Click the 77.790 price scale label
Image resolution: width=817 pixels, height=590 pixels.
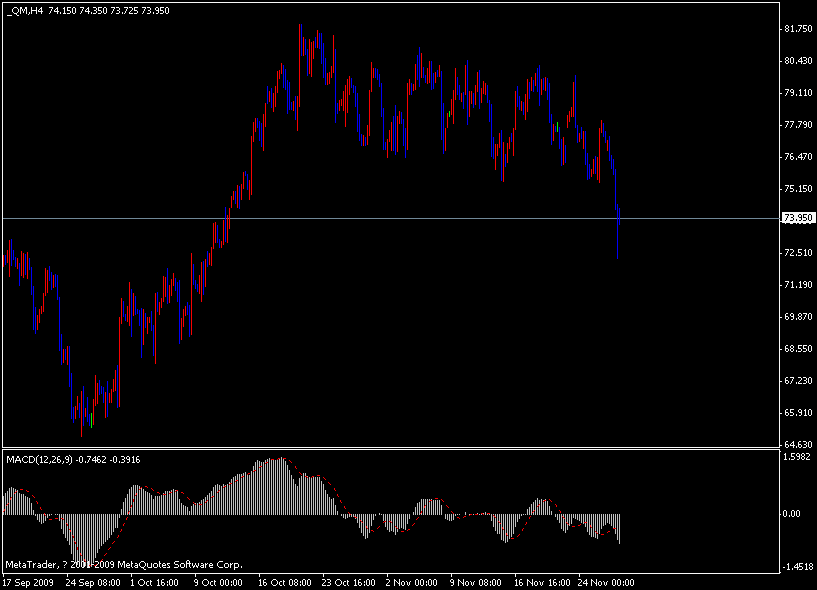797,125
